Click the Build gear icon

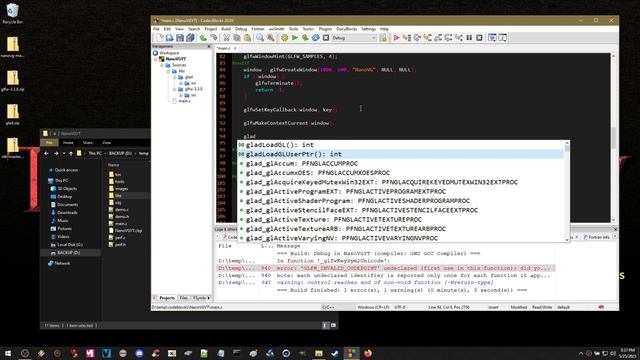(x=284, y=38)
